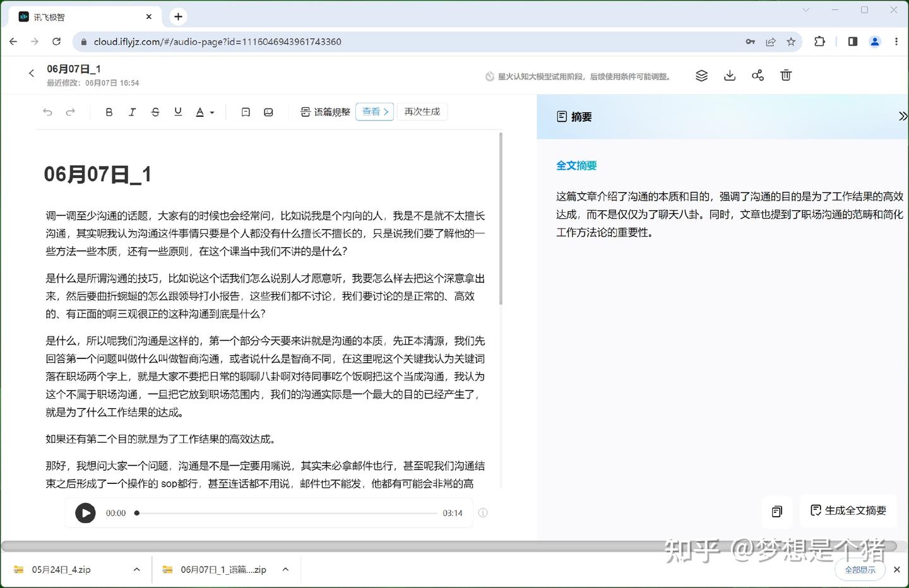
Task: Toggle bold formatting
Action: [109, 112]
